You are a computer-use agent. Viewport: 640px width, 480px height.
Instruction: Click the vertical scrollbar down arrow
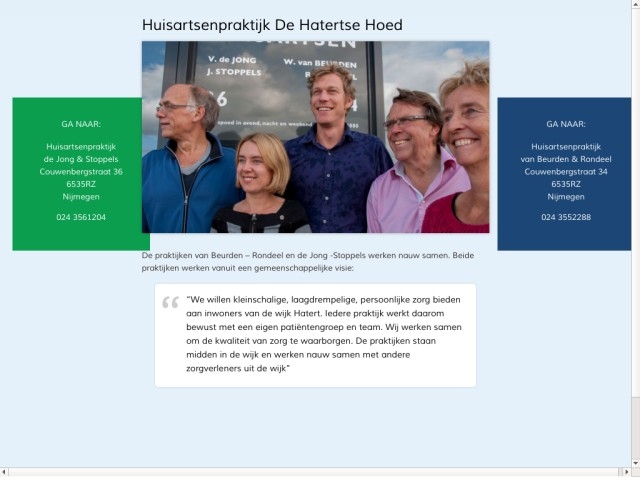point(635,463)
